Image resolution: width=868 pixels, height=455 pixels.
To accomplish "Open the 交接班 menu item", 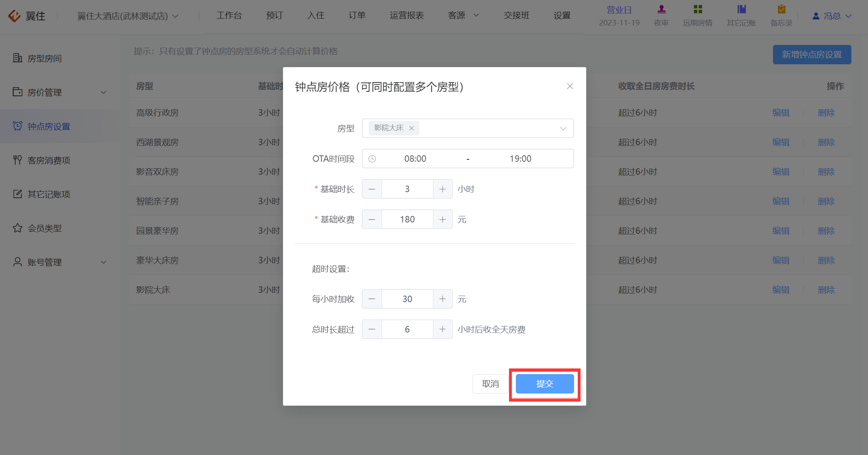I will click(x=516, y=15).
